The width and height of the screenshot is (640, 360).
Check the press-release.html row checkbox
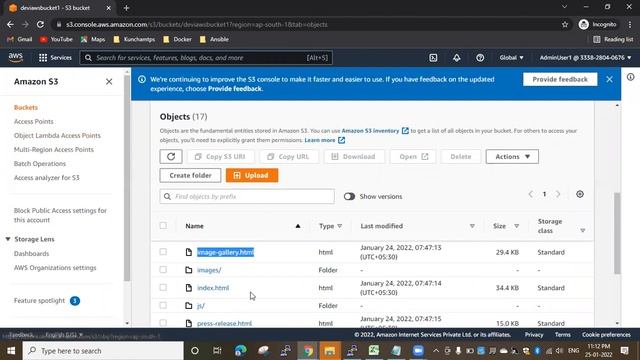pos(163,323)
